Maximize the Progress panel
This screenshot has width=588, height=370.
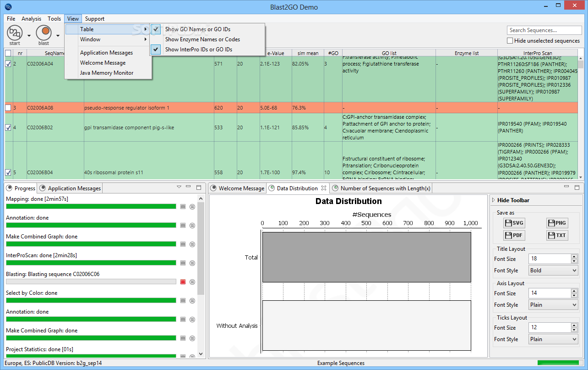click(199, 187)
